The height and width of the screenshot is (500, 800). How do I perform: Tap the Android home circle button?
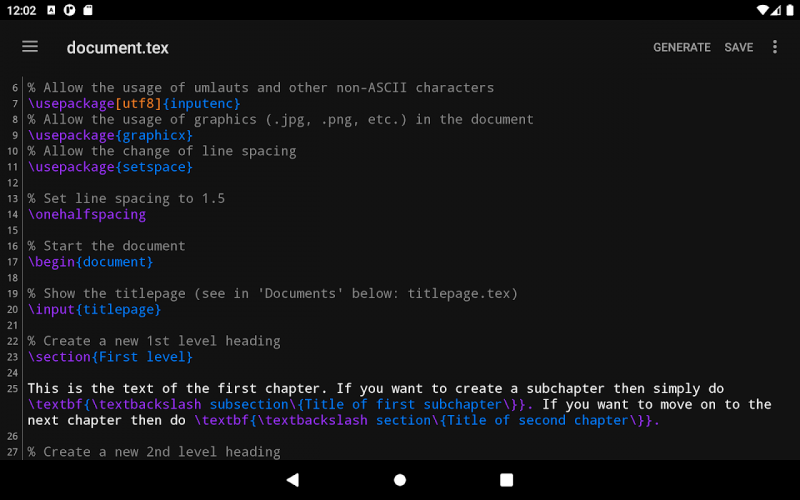coord(400,480)
